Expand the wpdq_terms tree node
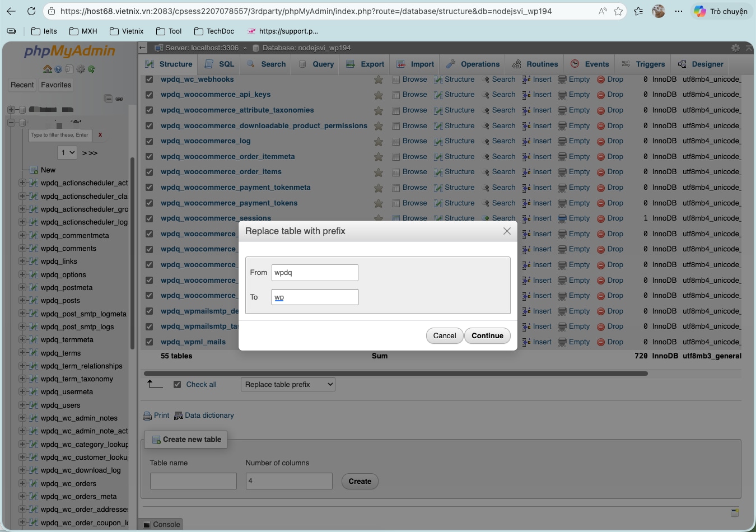756x532 pixels. 22,353
